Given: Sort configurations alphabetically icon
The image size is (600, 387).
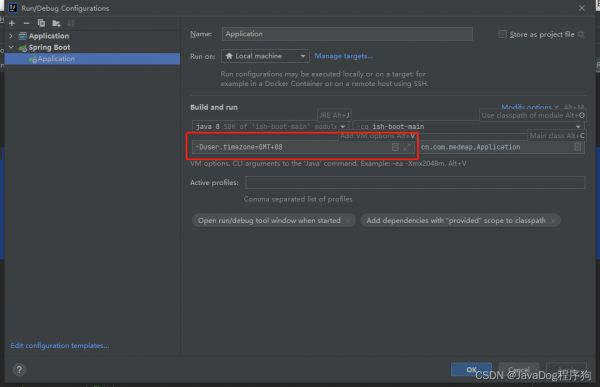Looking at the screenshot, I should coord(71,24).
